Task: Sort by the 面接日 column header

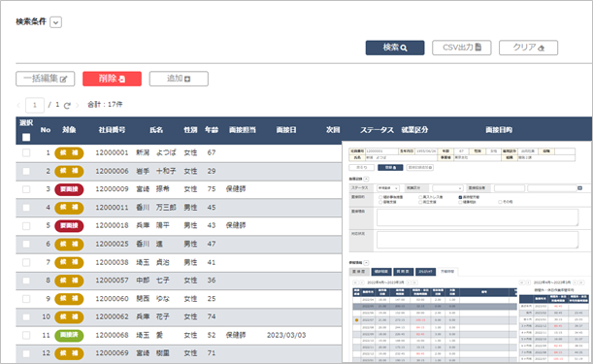Action: pos(286,130)
